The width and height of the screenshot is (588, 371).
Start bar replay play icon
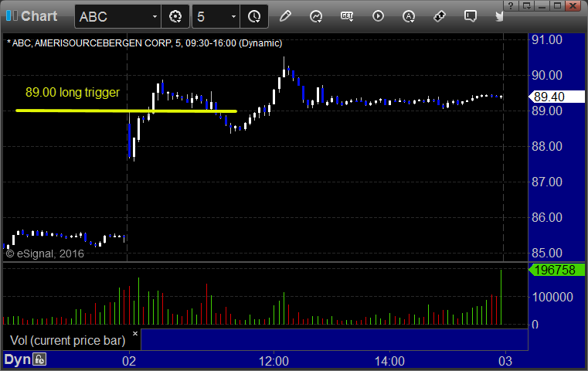378,16
